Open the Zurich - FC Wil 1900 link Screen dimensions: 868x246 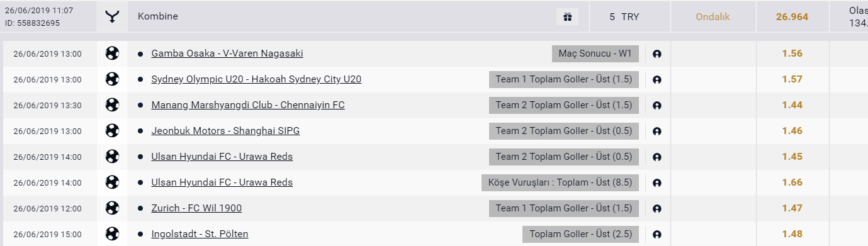[x=196, y=208]
